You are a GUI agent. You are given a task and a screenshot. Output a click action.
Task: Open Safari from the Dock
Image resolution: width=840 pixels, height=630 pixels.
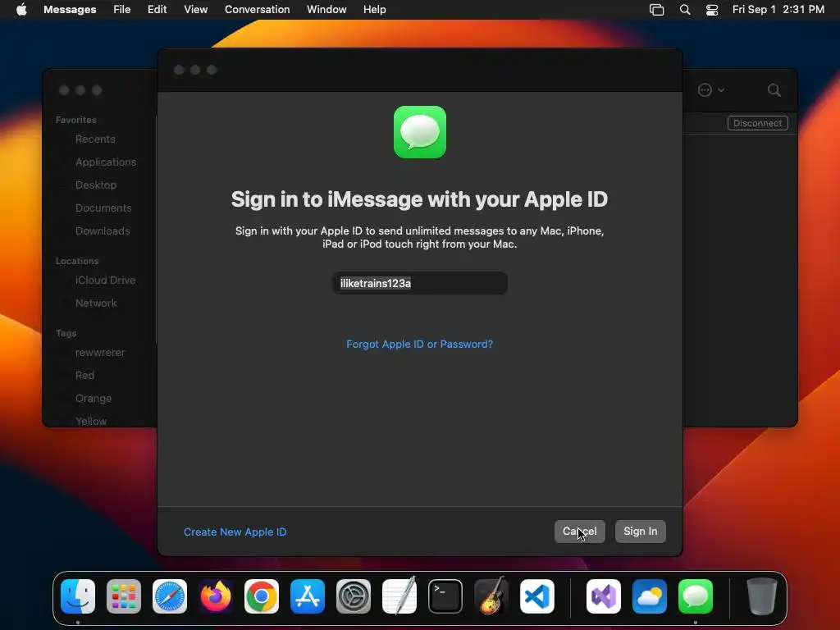click(x=170, y=596)
